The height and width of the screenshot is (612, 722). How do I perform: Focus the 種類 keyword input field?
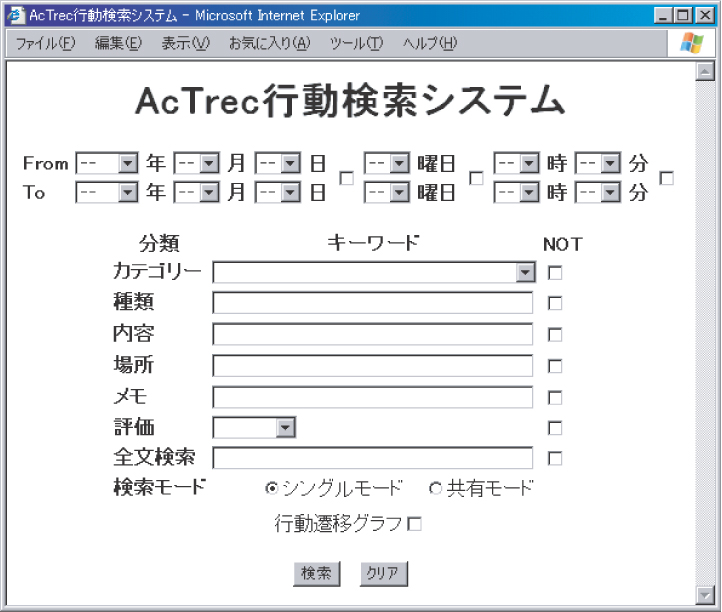click(x=373, y=303)
